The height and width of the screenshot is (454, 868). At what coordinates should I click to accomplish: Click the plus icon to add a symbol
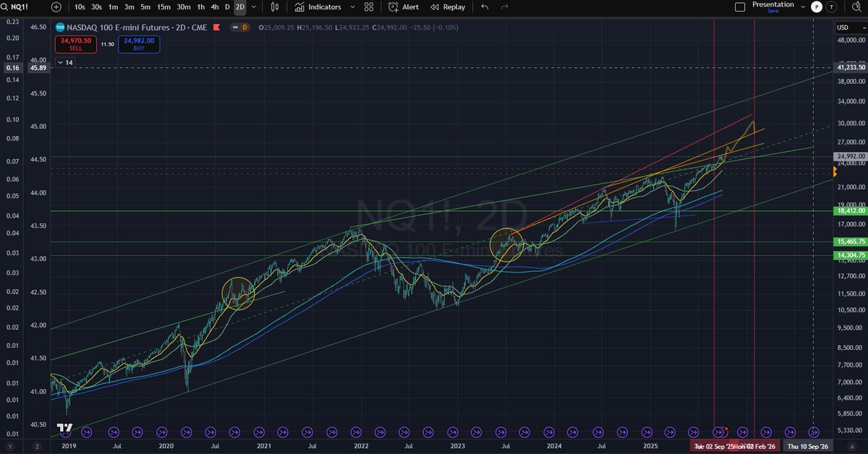55,7
